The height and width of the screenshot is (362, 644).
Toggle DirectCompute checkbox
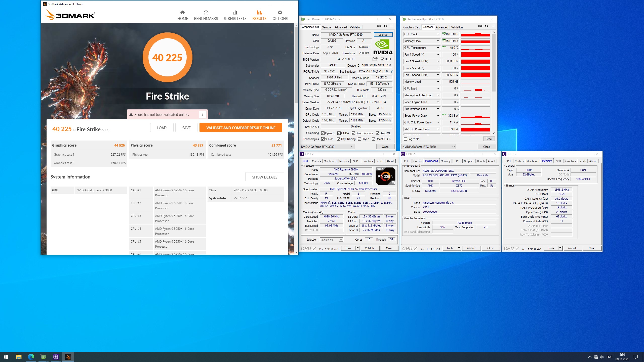tap(353, 133)
